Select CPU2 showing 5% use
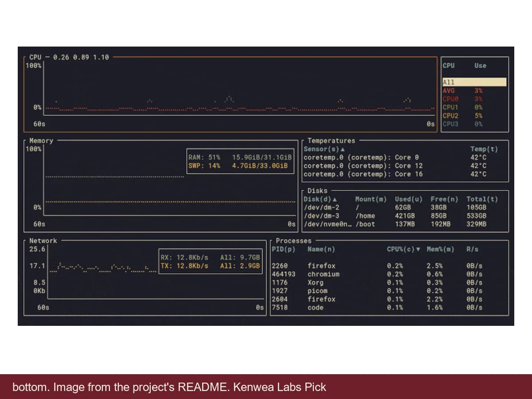 (x=474, y=116)
